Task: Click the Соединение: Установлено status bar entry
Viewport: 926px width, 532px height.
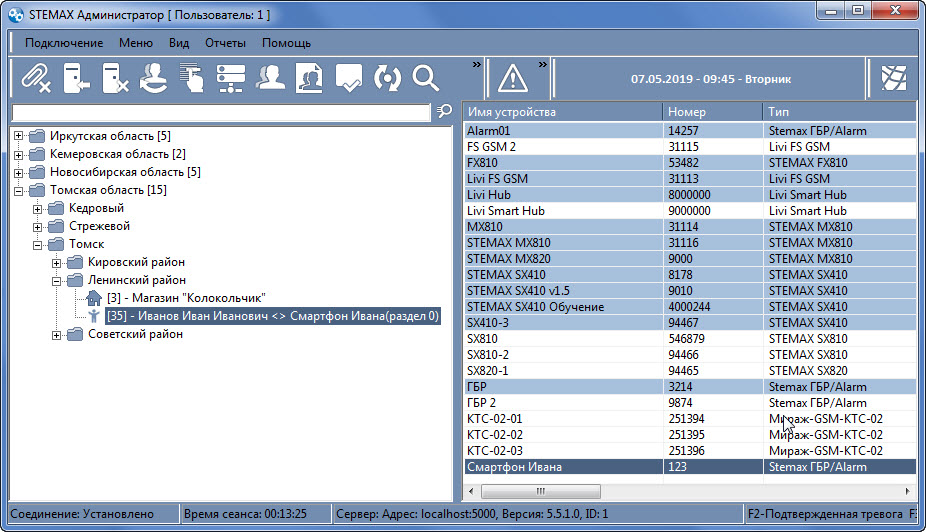Action: tap(93, 514)
